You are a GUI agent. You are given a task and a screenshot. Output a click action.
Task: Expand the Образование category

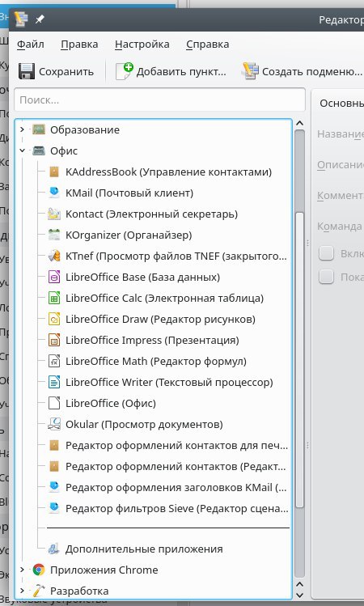pos(22,129)
